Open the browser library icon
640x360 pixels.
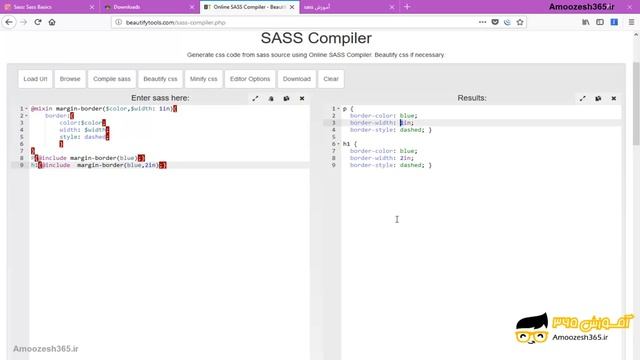(585, 22)
